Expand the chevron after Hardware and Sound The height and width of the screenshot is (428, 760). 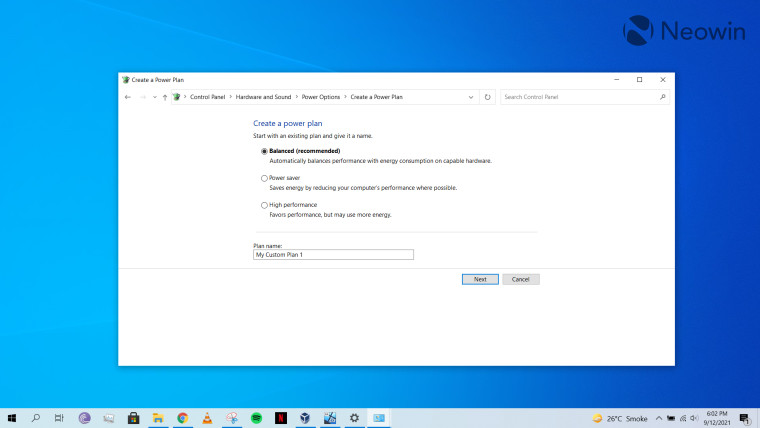(x=297, y=97)
